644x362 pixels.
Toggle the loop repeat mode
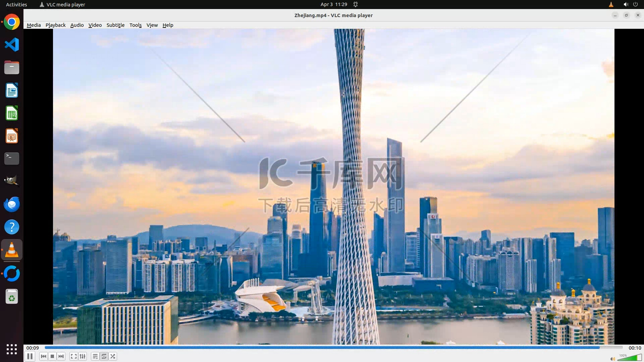point(104,356)
